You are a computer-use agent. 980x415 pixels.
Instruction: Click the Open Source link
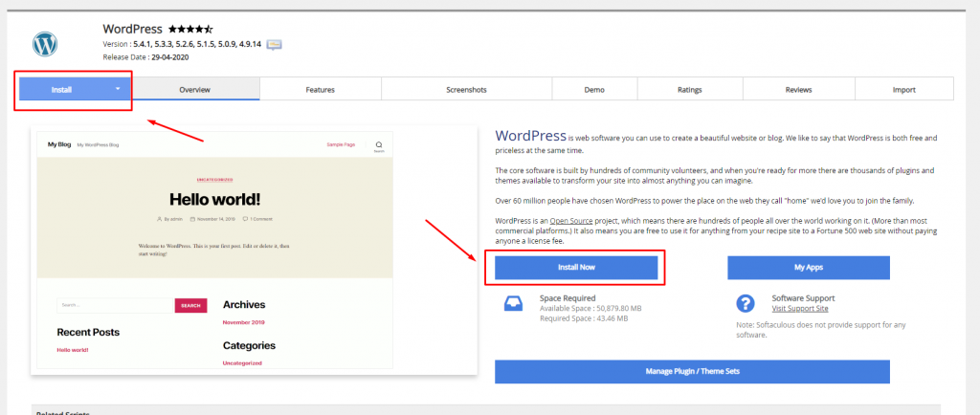pos(572,221)
